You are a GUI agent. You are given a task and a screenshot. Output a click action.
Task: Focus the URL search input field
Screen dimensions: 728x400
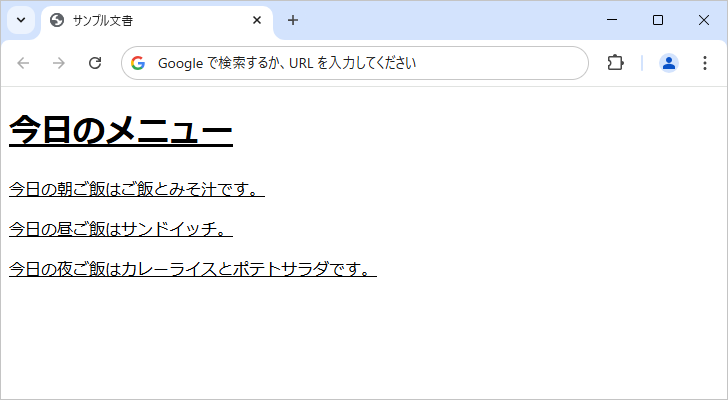tap(360, 63)
